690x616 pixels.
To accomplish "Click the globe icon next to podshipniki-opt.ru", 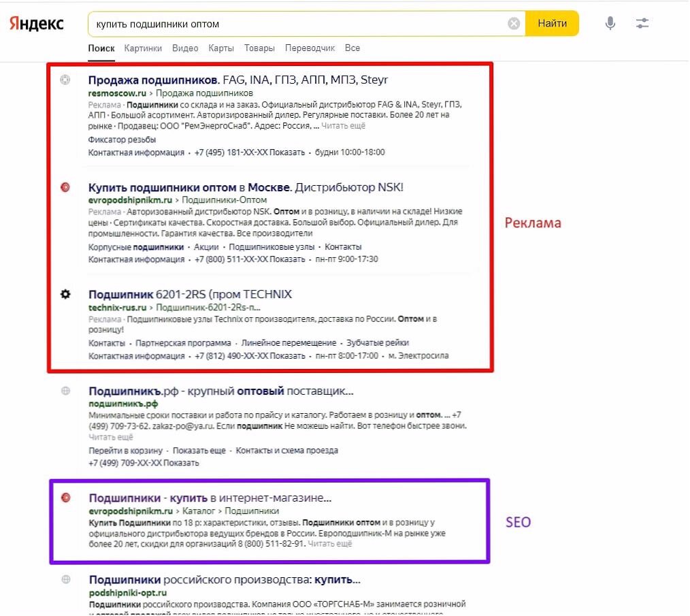I will point(65,580).
